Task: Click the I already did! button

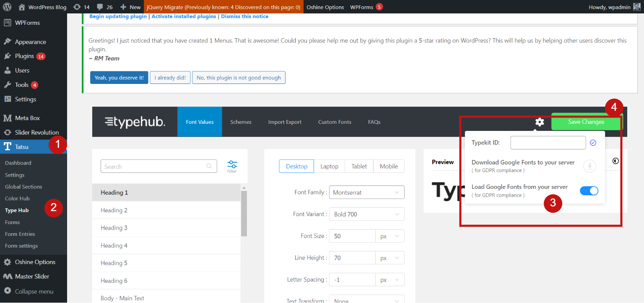Action: coord(170,78)
